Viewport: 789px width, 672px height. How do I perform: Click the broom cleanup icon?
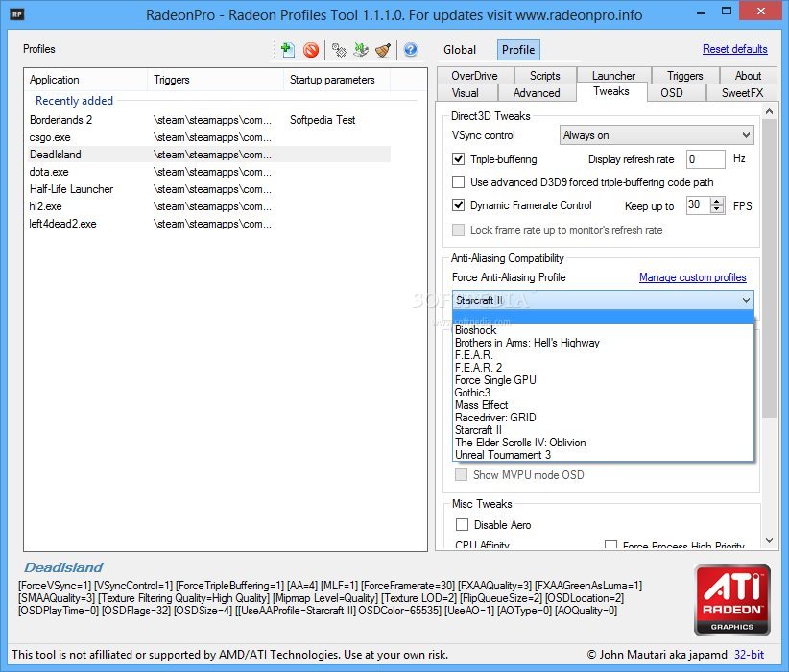[383, 50]
